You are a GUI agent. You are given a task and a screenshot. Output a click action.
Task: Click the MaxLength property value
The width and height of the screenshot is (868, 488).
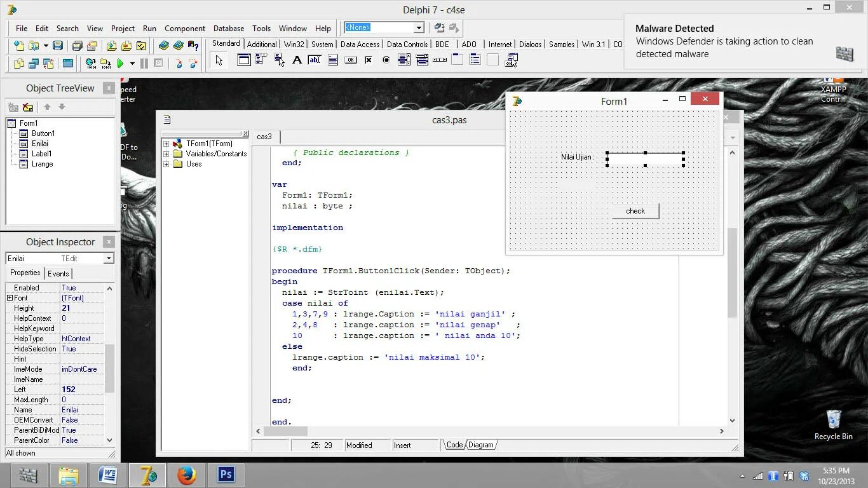tap(82, 400)
